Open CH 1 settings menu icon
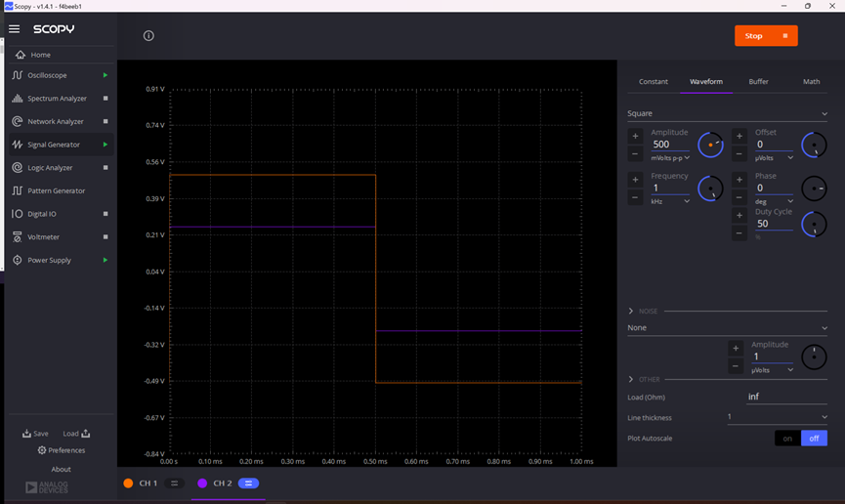This screenshot has height=504, width=845. 174,483
